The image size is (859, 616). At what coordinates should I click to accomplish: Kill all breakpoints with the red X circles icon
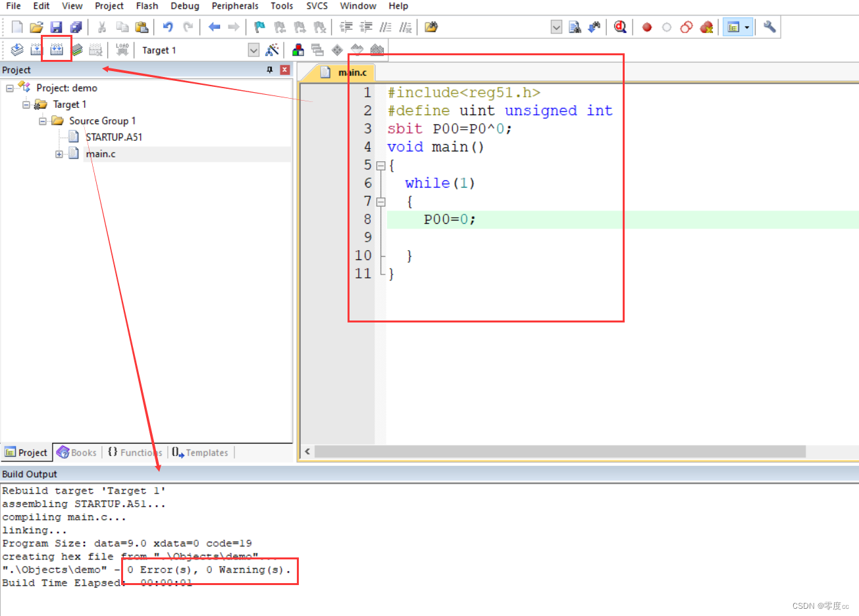706,27
